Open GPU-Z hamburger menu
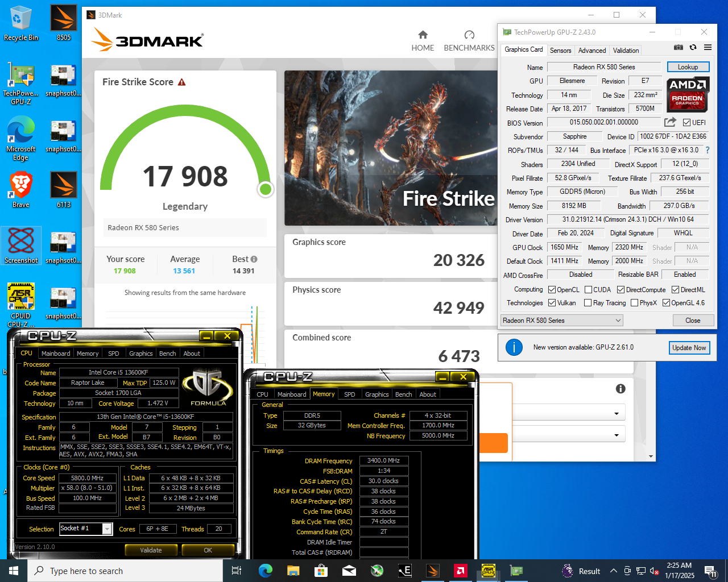Image resolution: width=728 pixels, height=582 pixels. (x=708, y=47)
